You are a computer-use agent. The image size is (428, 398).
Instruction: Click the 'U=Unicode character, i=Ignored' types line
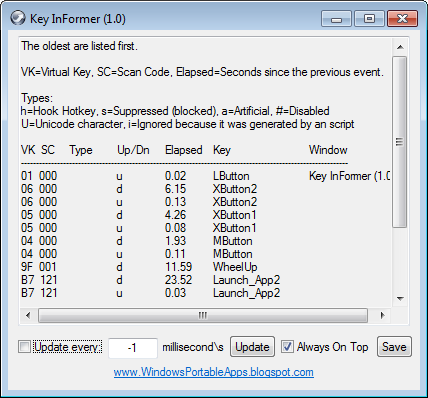(x=187, y=124)
